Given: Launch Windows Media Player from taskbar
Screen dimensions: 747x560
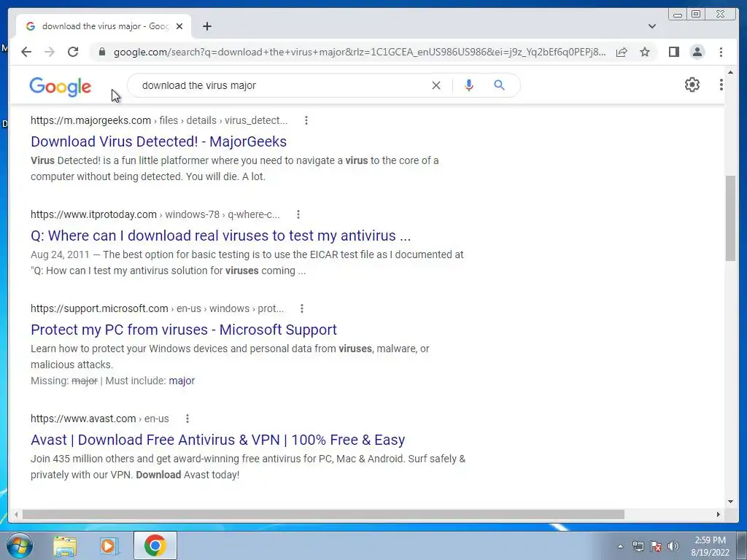Looking at the screenshot, I should tap(109, 545).
